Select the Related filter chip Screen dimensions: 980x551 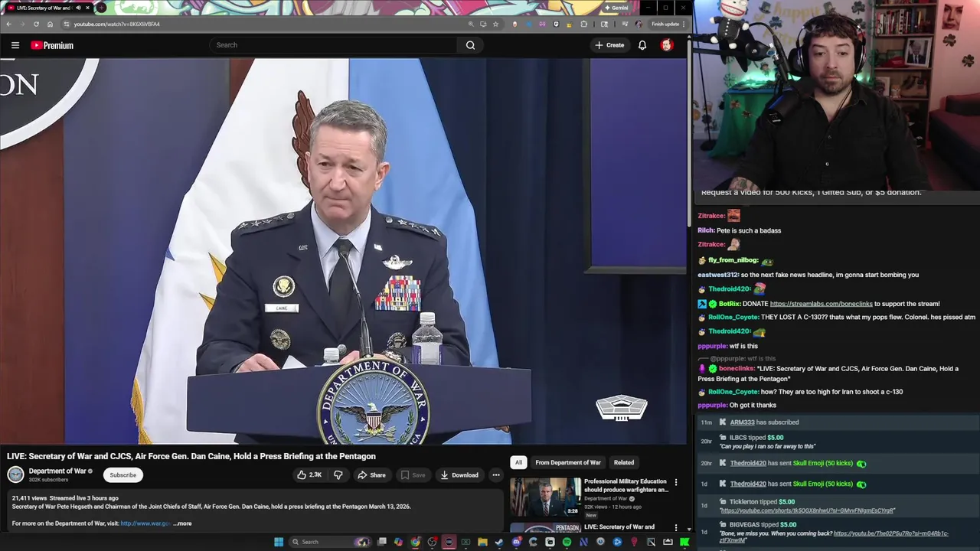pyautogui.click(x=624, y=462)
